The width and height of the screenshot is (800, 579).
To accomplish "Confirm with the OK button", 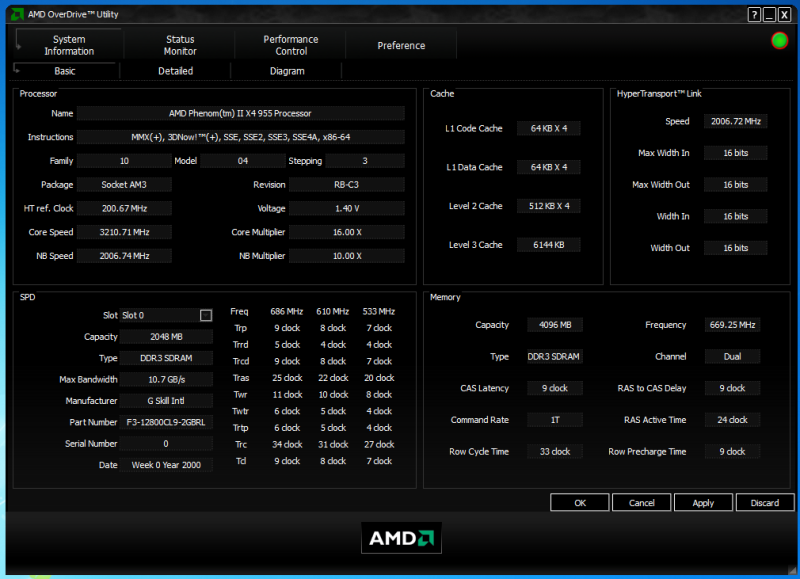I will 580,502.
